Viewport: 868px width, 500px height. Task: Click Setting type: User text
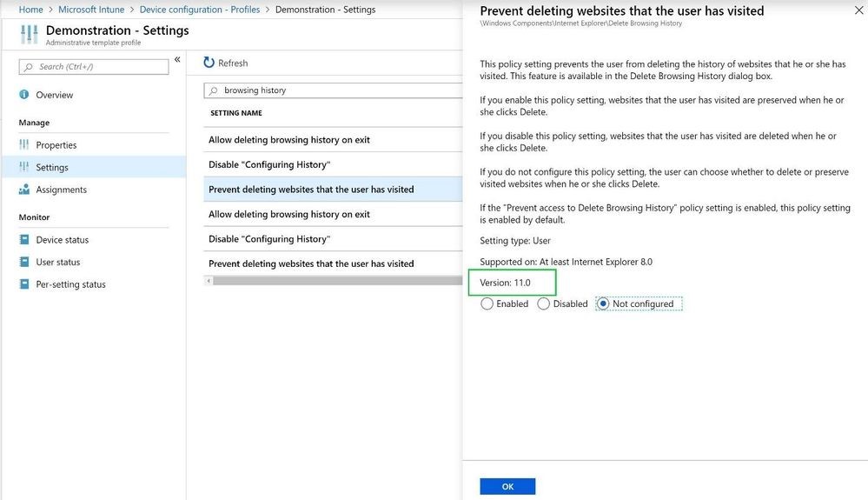(515, 240)
